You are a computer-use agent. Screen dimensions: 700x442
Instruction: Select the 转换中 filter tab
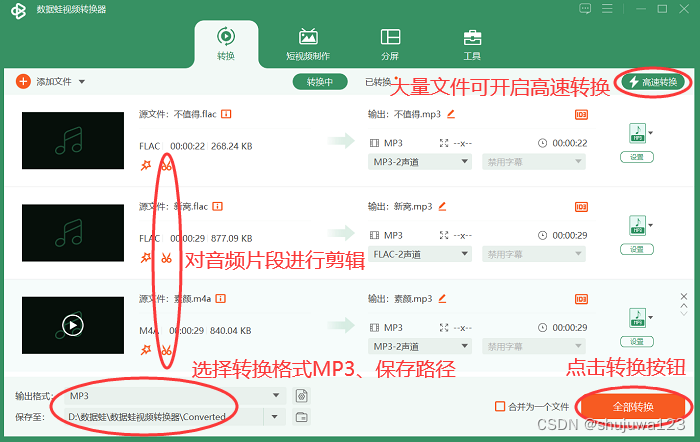(320, 82)
